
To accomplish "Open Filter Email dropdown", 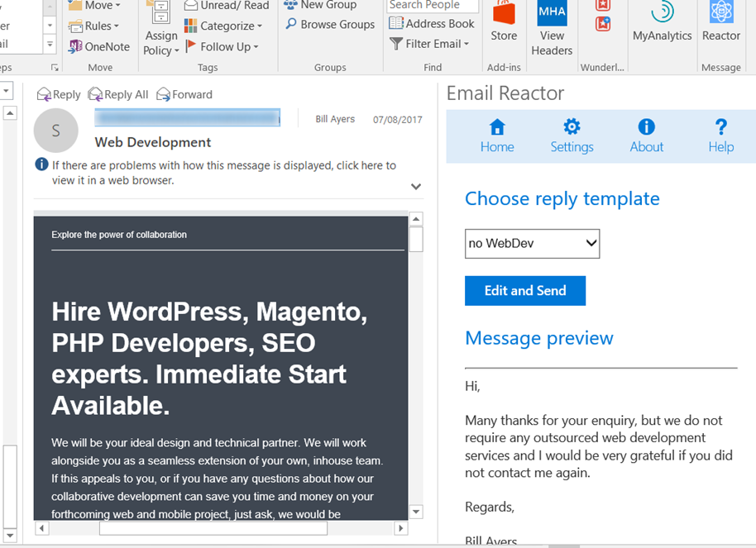I will tap(429, 44).
